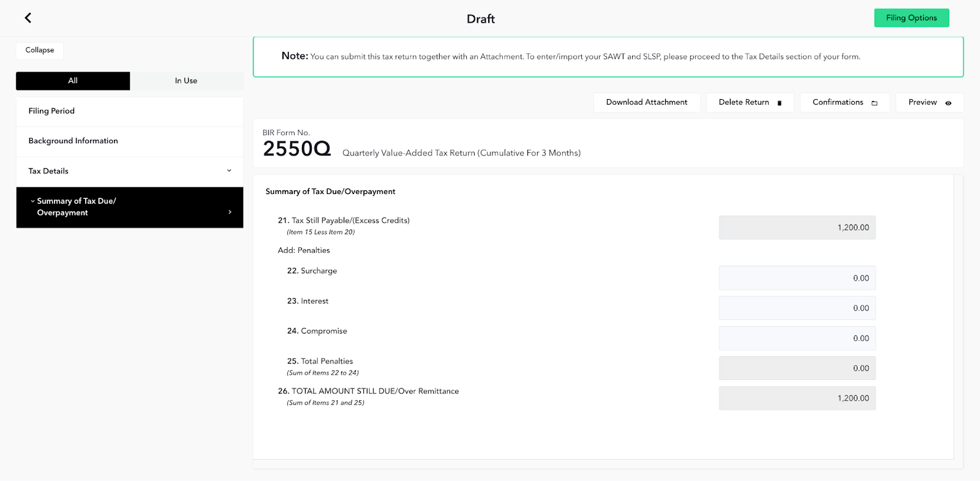Open Filing Options
The image size is (980, 481).
pyautogui.click(x=911, y=18)
